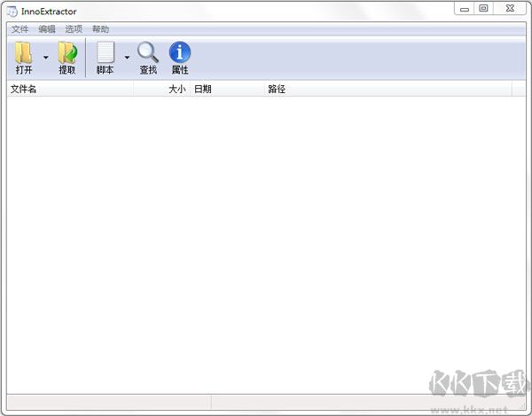The image size is (532, 416).
Task: Click the Find (查找) magnifier icon
Action: click(x=148, y=52)
